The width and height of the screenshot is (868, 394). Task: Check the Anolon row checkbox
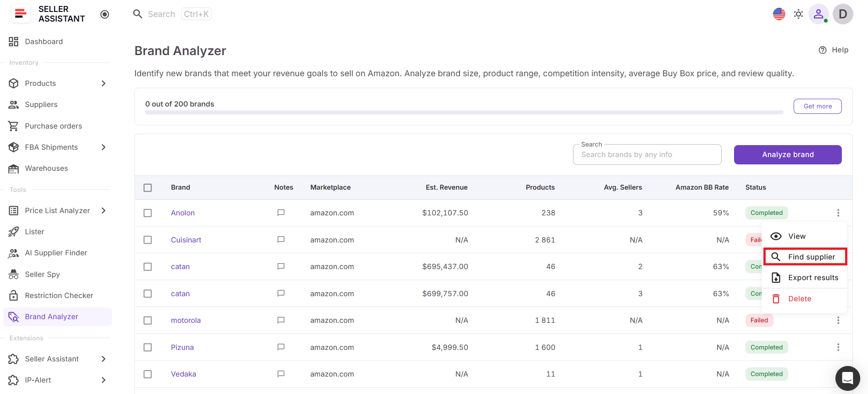(148, 213)
